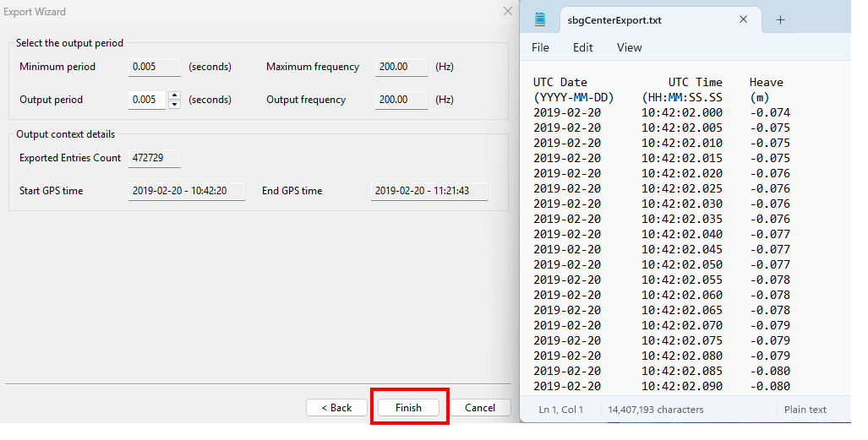The image size is (868, 440).
Task: Click the Plain text status entry
Action: pos(805,410)
